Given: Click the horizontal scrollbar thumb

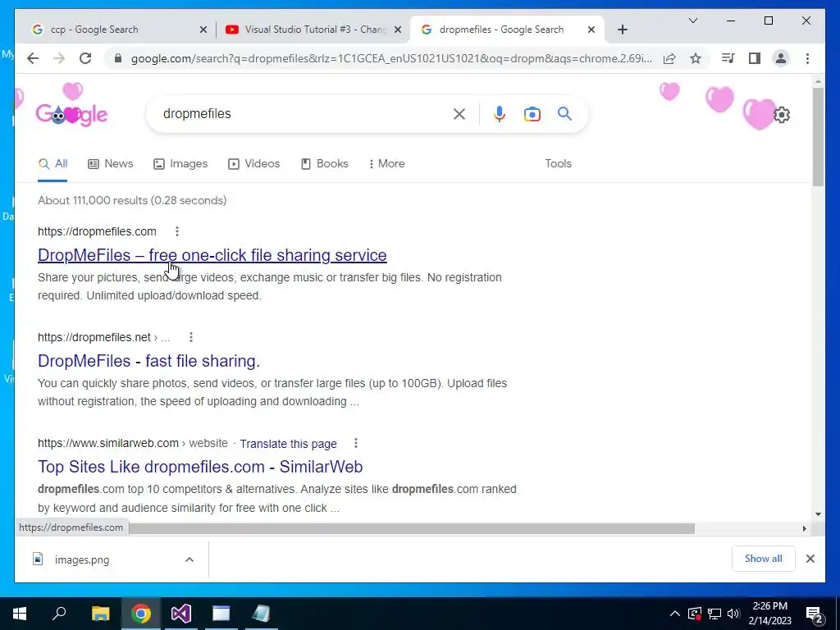Looking at the screenshot, I should click(412, 529).
